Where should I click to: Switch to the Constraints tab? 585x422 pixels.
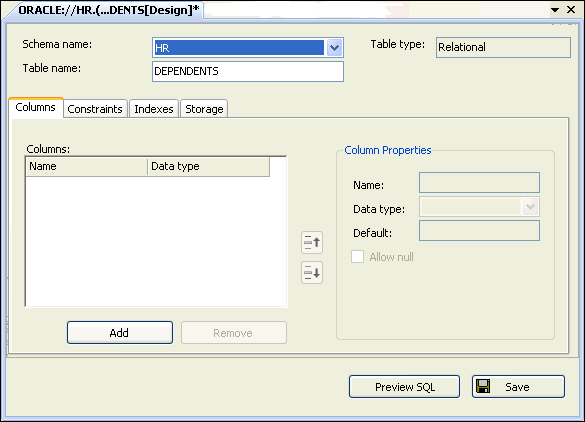(95, 109)
